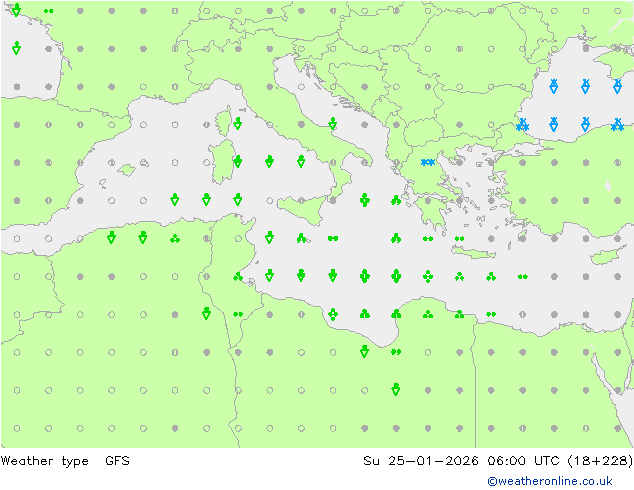Click the island of Sicily on the map
Viewport: 634px width, 490px height.
[x=301, y=208]
